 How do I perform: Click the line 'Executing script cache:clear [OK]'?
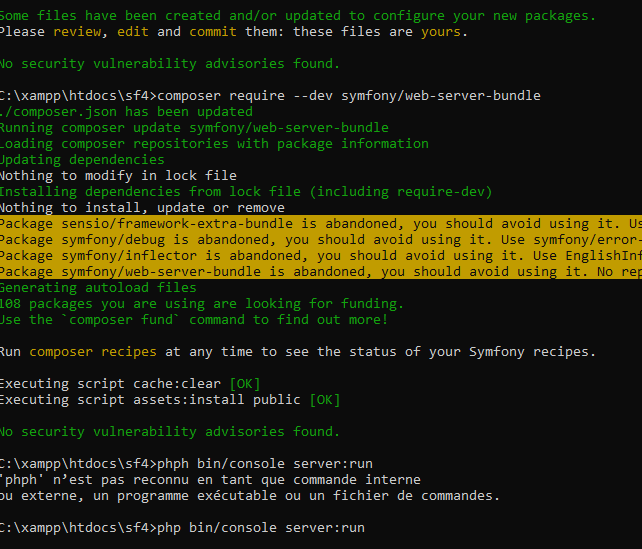coord(130,384)
